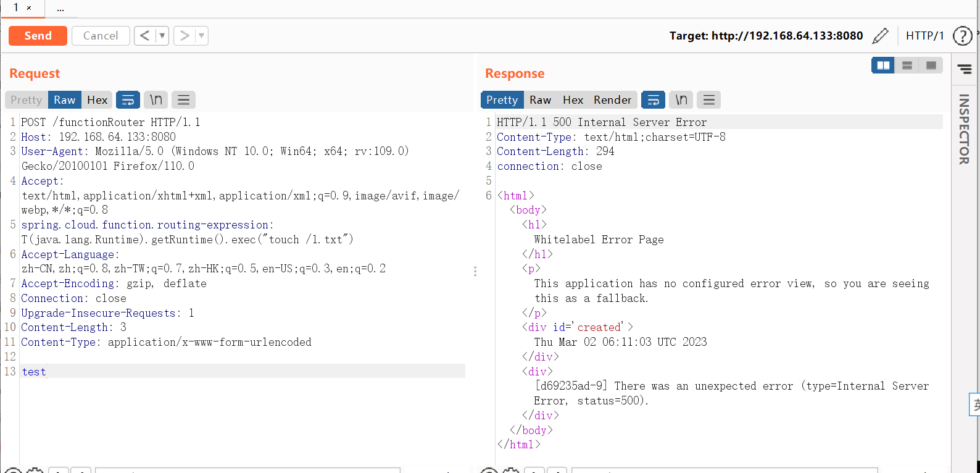Click the Connection: close request header
980x473 pixels.
[x=73, y=298]
